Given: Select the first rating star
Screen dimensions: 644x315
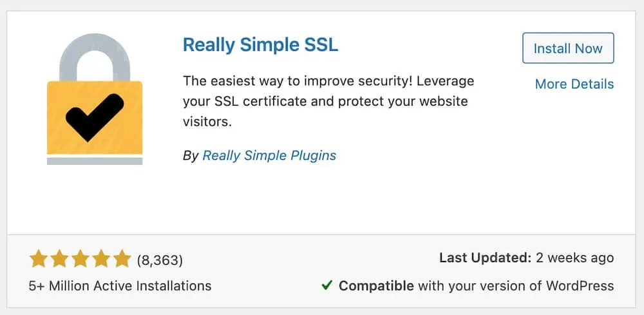Looking at the screenshot, I should pyautogui.click(x=38, y=259).
